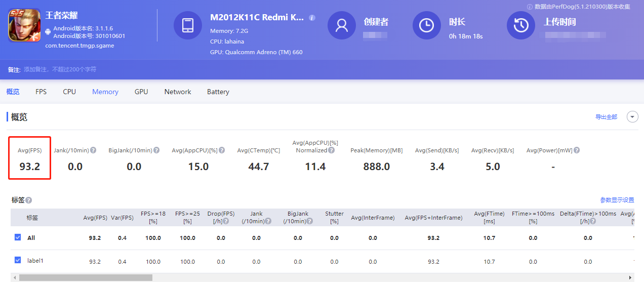Click help icon next to Avg(Power)[mW]
This screenshot has width=644, height=287.
point(577,150)
